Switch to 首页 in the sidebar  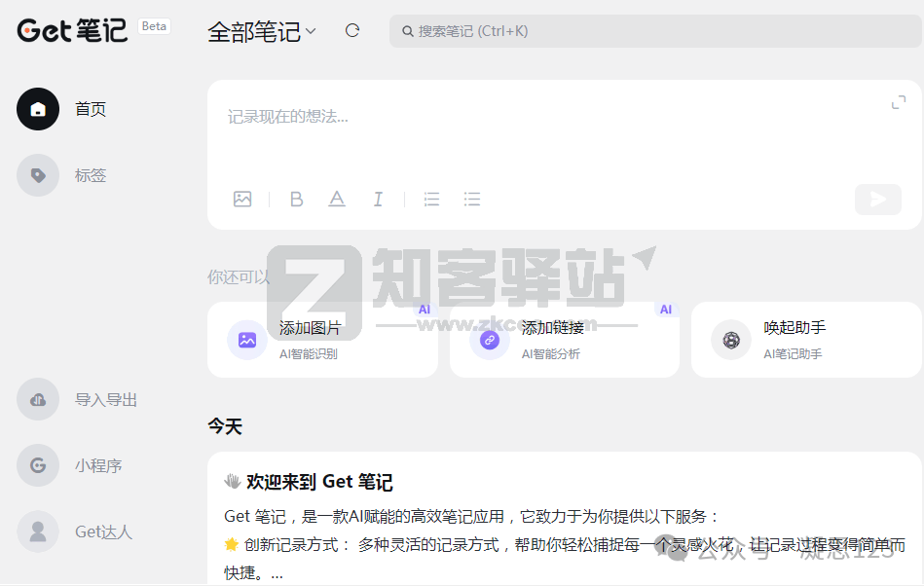37,109
